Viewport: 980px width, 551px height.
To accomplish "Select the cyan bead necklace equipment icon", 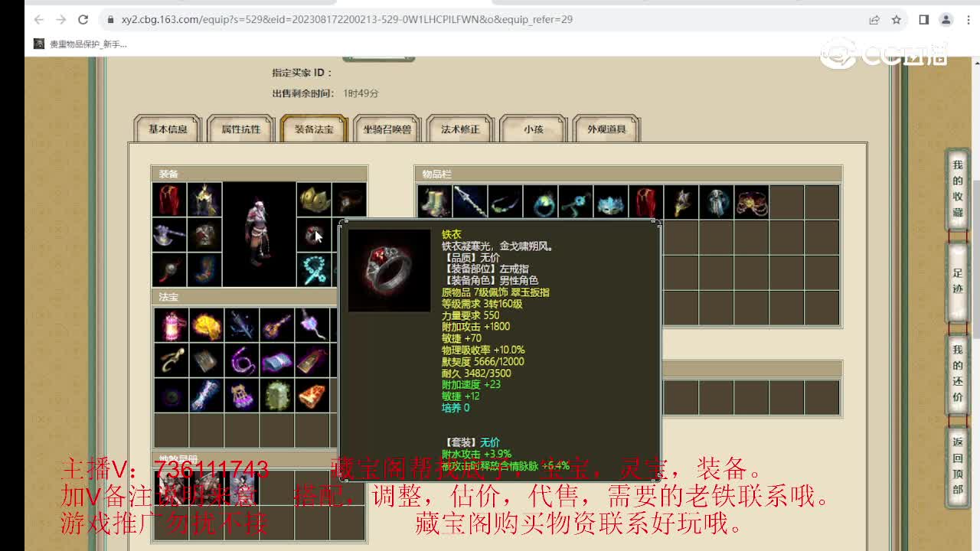I will click(314, 270).
